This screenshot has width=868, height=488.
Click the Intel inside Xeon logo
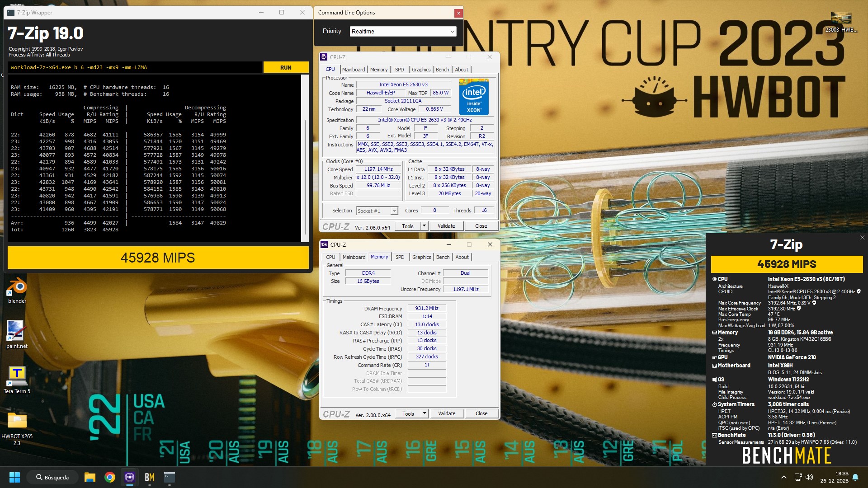tap(474, 97)
